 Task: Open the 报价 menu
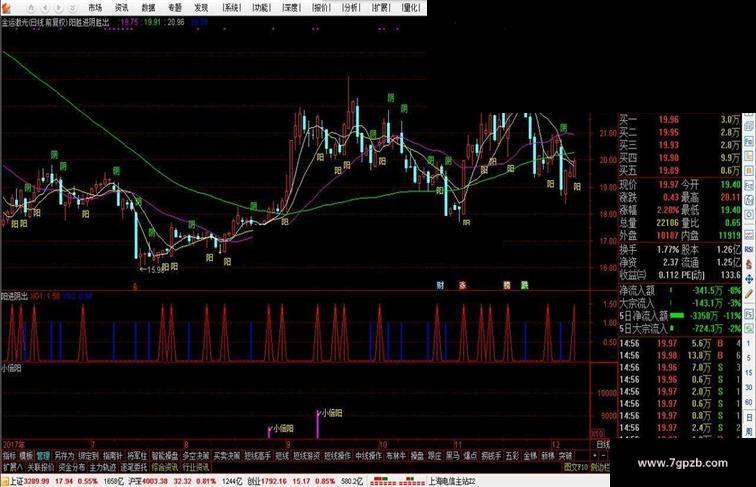[x=321, y=8]
